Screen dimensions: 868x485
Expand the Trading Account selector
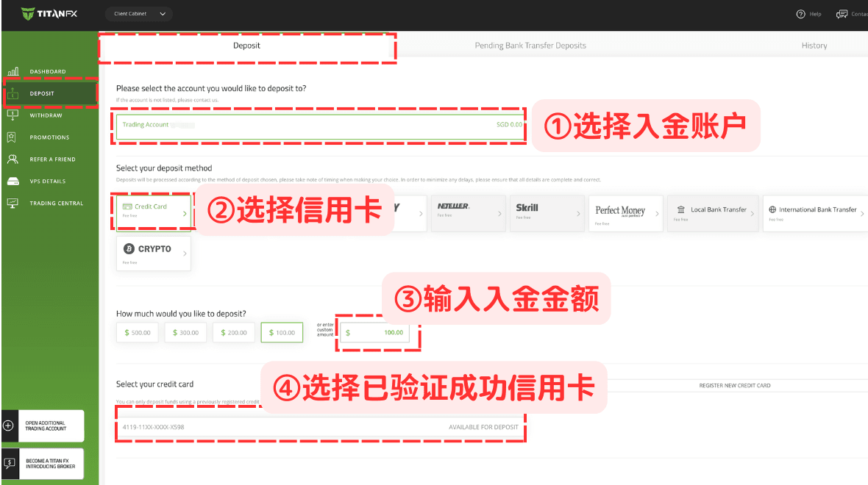click(321, 125)
